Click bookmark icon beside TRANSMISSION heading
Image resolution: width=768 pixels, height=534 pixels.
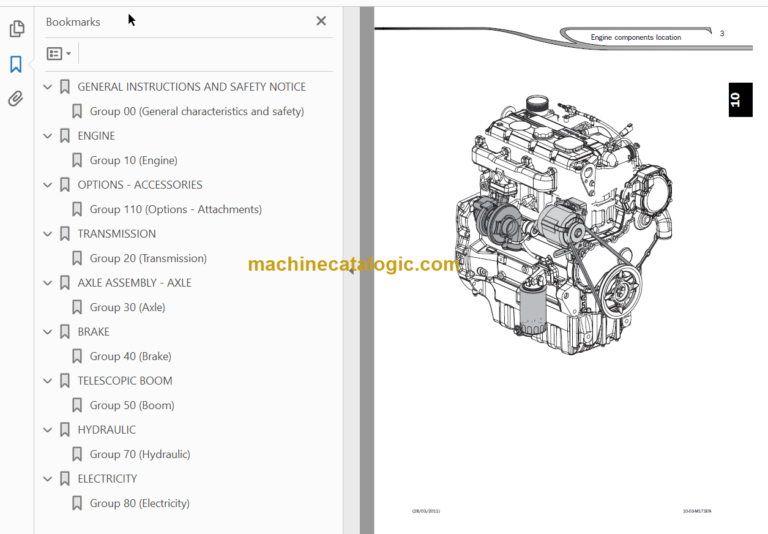[x=65, y=234]
